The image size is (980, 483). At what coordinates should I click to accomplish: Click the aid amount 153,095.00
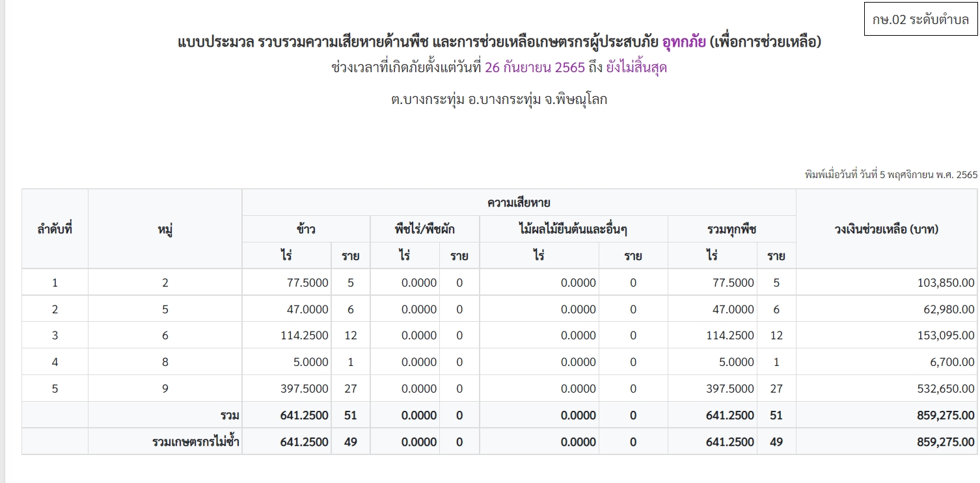tap(947, 335)
